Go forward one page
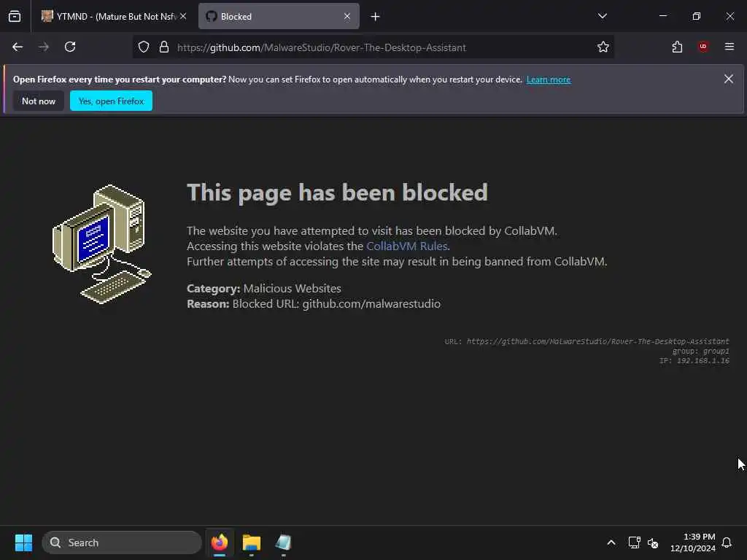The width and height of the screenshot is (747, 560). pyautogui.click(x=44, y=47)
